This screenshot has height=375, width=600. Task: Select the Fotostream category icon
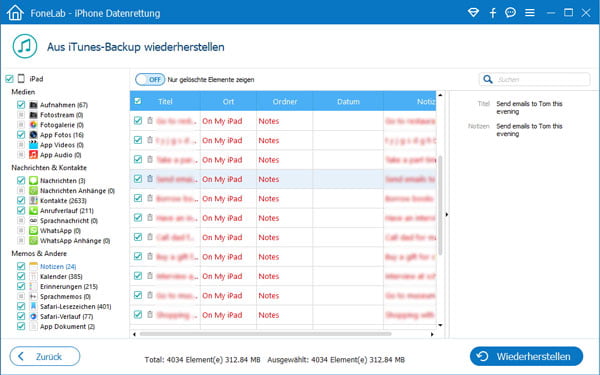pos(33,115)
